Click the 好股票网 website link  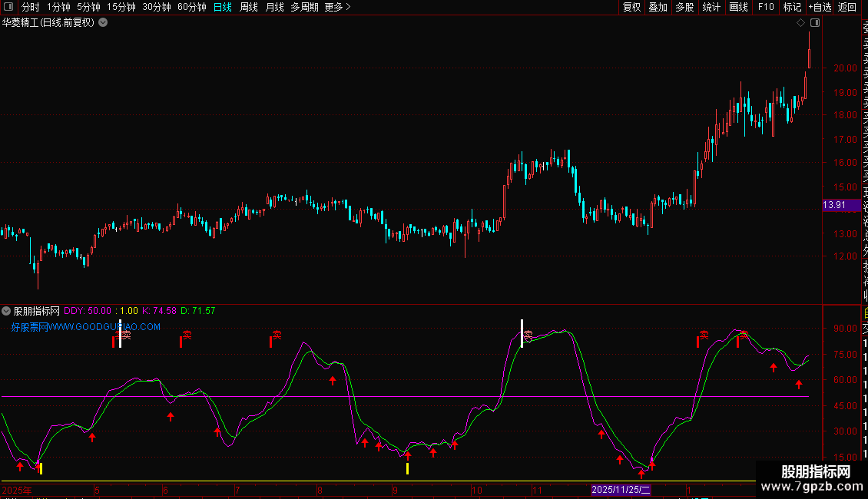pyautogui.click(x=86, y=326)
